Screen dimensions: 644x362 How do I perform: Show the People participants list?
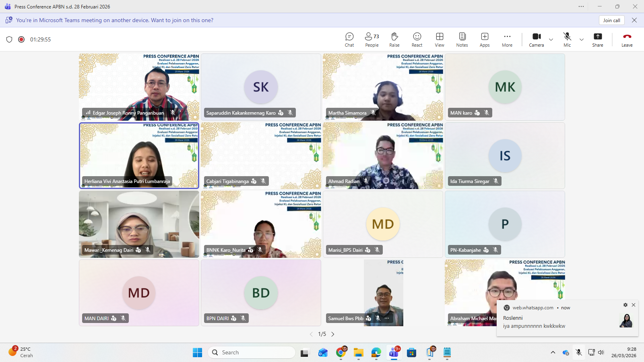(x=372, y=39)
